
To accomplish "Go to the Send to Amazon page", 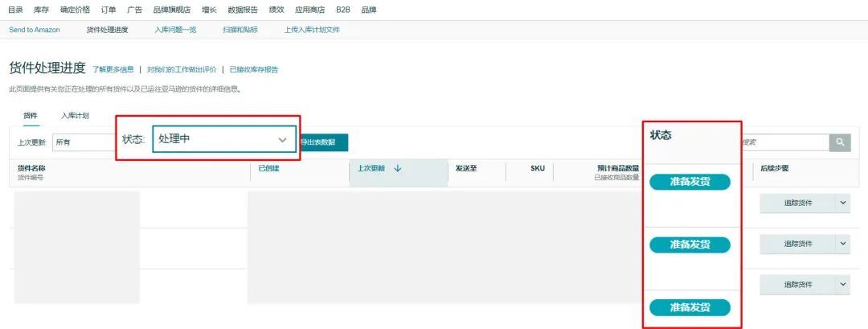I will (35, 30).
